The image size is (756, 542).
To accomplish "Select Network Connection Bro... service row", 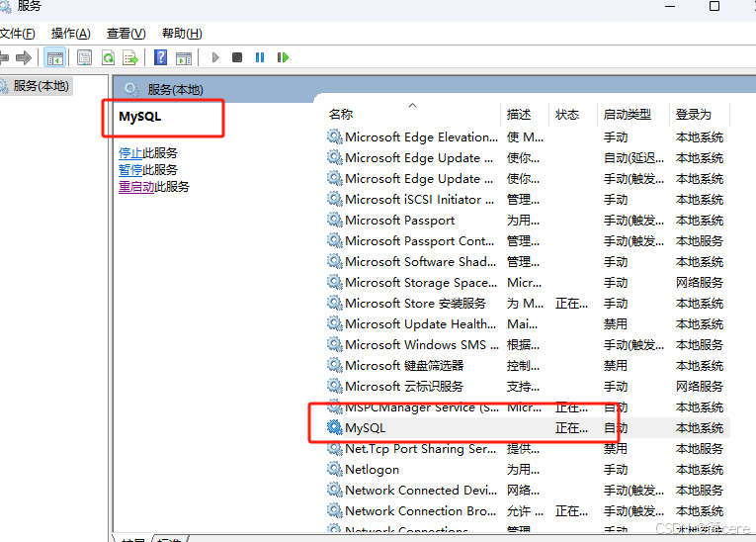I will (x=528, y=511).
